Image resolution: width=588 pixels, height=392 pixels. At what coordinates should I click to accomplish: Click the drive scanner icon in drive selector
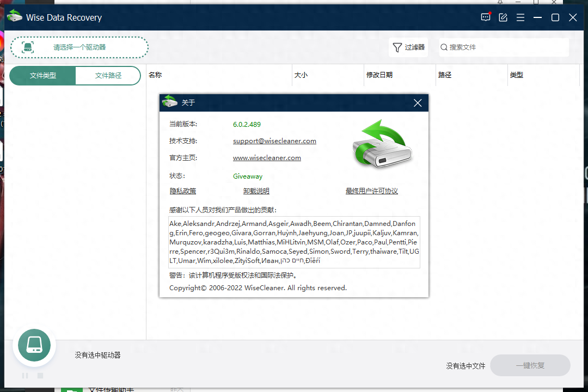(x=28, y=47)
